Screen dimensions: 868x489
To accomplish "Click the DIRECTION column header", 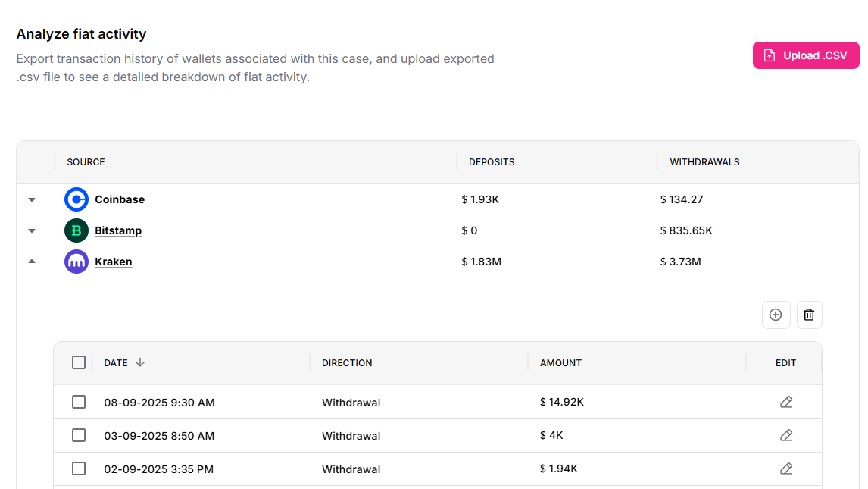I will [x=347, y=362].
